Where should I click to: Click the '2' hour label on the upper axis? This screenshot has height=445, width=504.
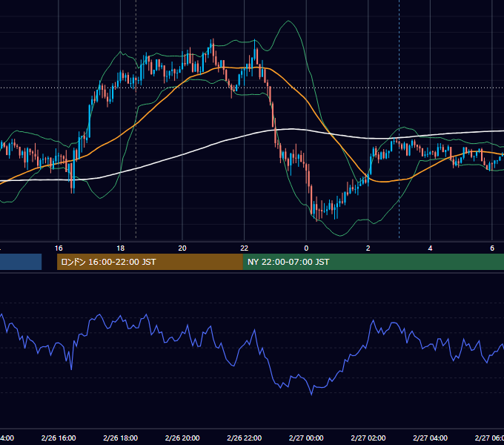click(368, 248)
